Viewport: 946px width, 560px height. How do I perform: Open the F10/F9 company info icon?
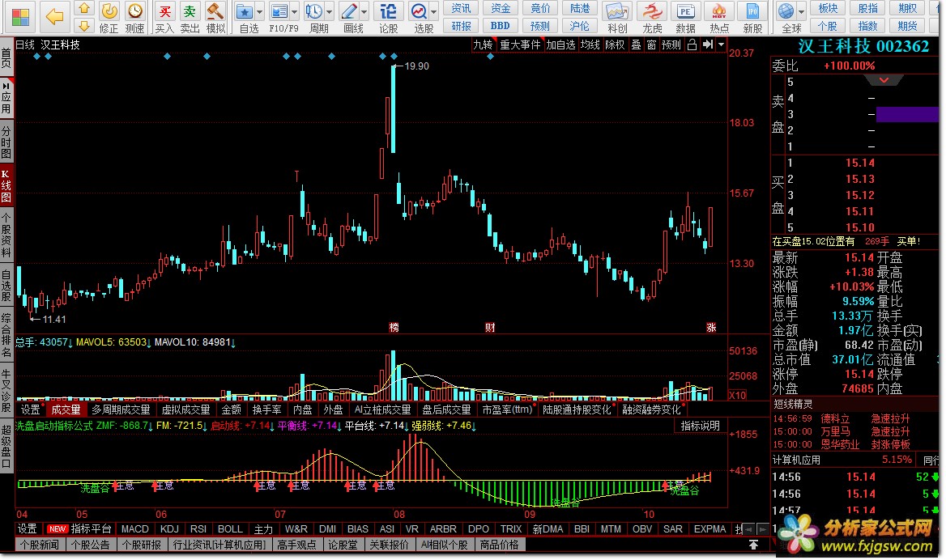click(279, 11)
